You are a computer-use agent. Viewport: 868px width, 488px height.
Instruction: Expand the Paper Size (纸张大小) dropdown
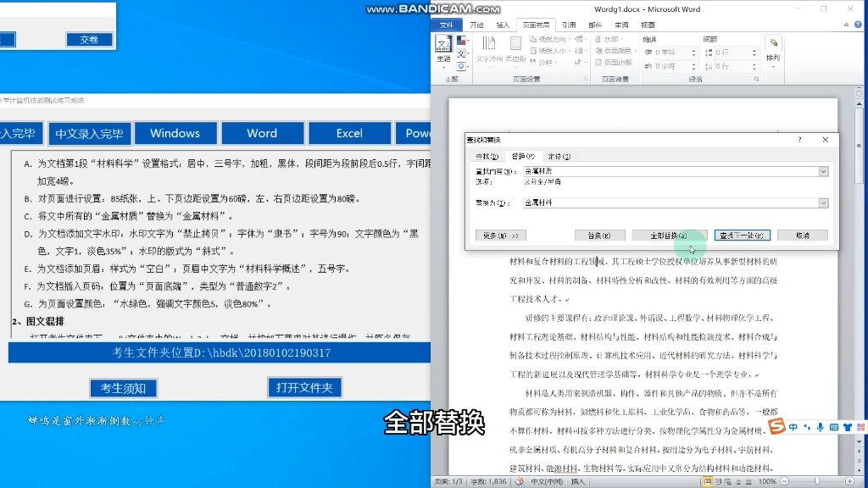pos(570,51)
